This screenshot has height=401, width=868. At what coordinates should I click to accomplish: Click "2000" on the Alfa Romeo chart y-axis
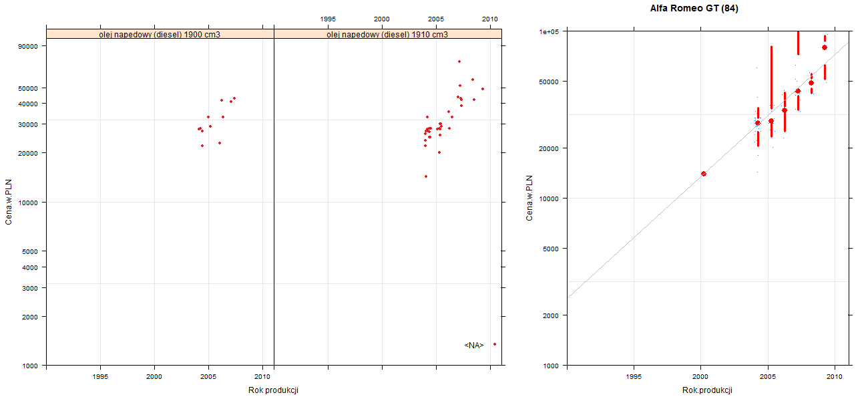click(552, 315)
